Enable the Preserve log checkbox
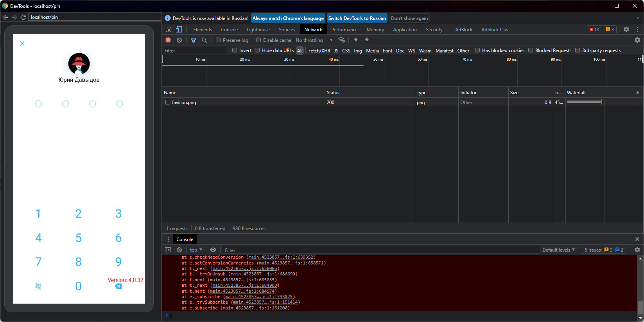 point(219,40)
